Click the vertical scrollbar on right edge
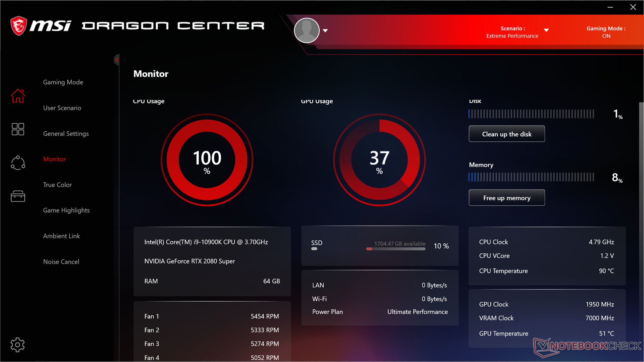 [641, 218]
